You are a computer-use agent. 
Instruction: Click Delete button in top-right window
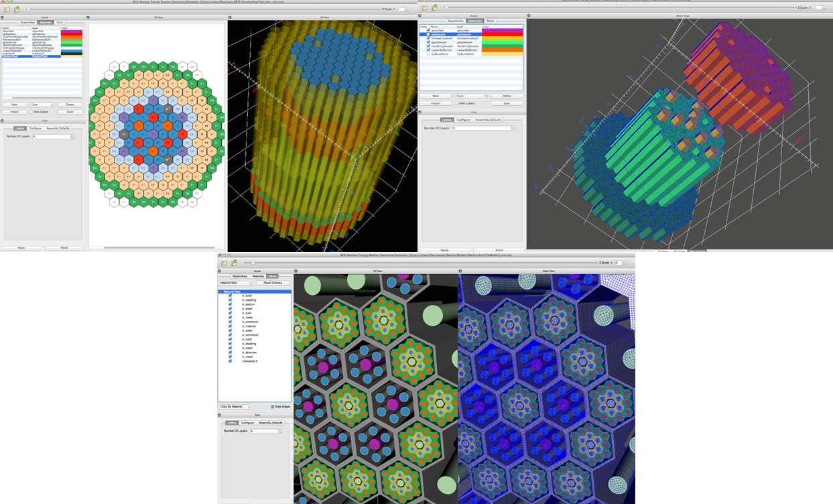(x=507, y=96)
